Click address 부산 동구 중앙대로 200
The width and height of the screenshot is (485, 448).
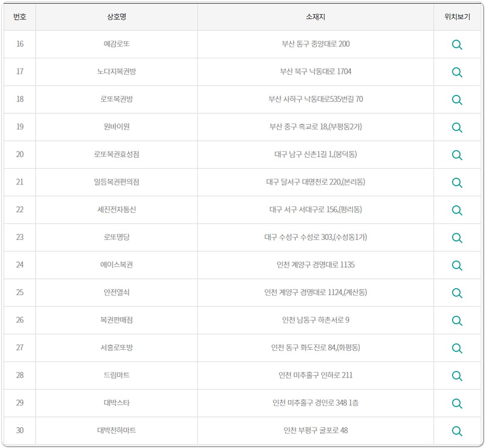click(315, 44)
